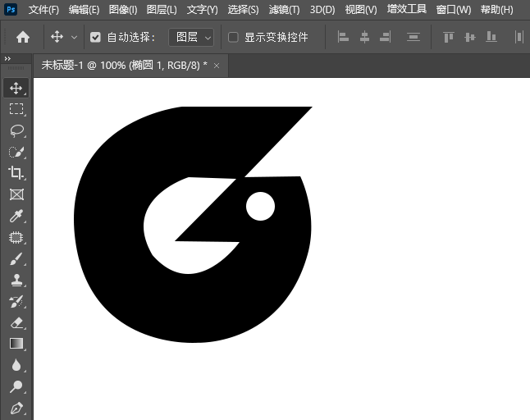Image resolution: width=530 pixels, height=420 pixels.
Task: Select the Quick Selection tool
Action: (x=16, y=152)
